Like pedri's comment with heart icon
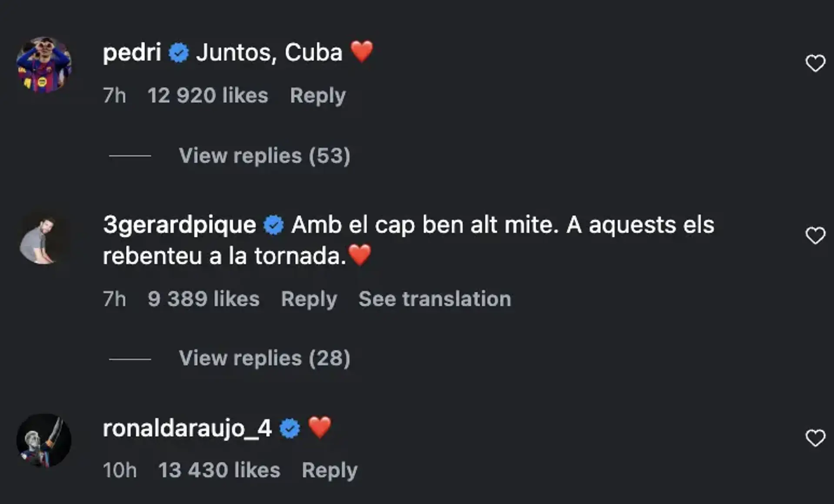 815,63
